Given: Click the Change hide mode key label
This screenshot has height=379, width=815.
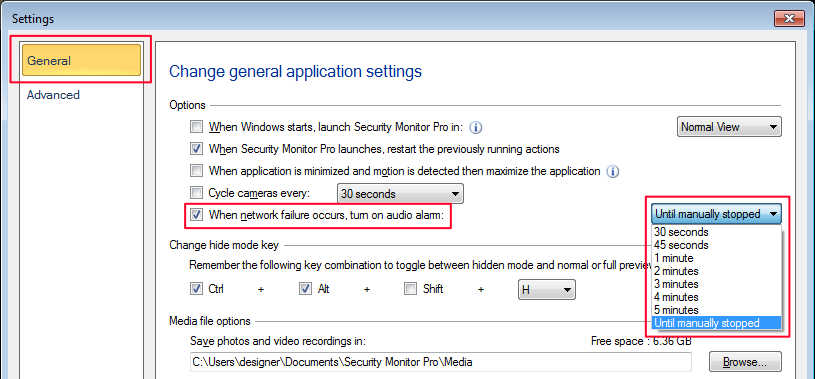Looking at the screenshot, I should pyautogui.click(x=224, y=245).
